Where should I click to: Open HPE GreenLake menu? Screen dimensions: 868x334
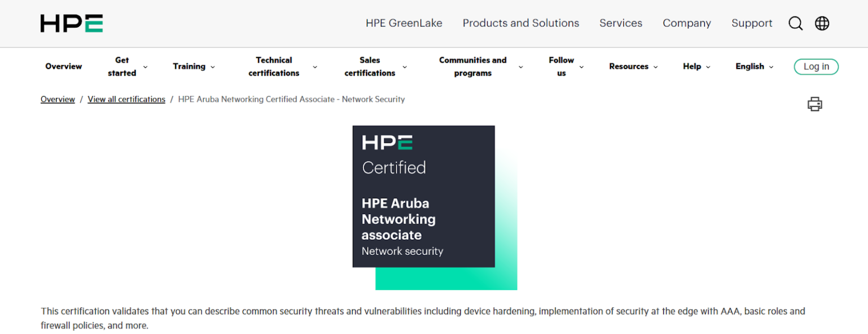pos(404,23)
